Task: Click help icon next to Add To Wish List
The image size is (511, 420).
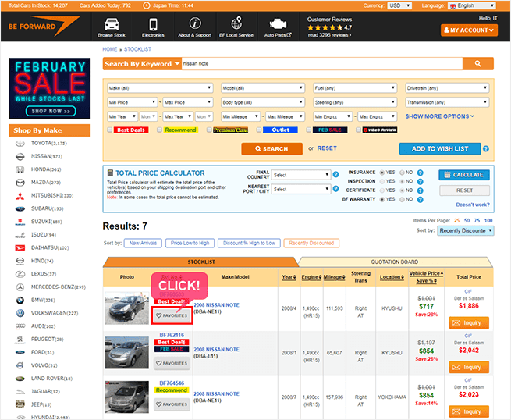Action: 486,148
